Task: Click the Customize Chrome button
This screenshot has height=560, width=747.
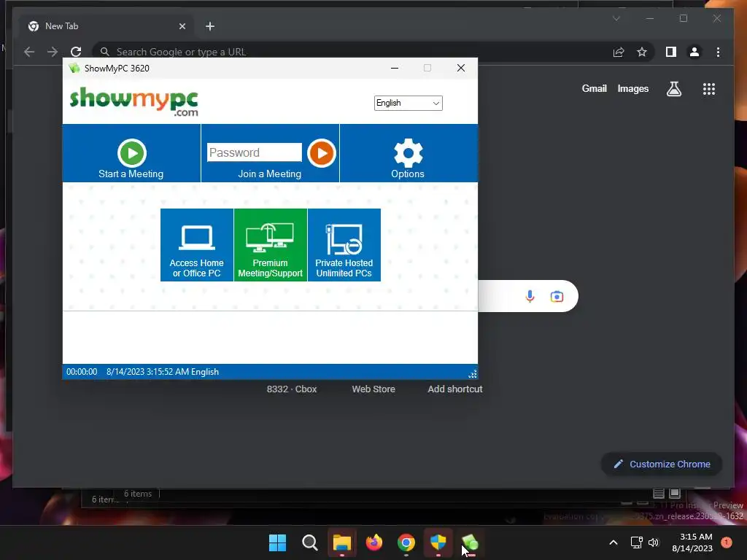Action: (662, 464)
